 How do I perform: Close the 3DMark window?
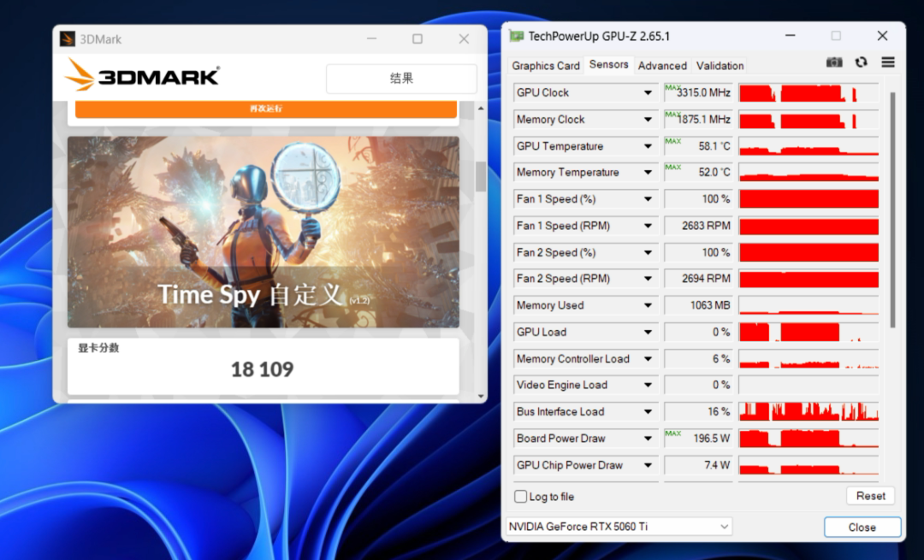click(464, 39)
